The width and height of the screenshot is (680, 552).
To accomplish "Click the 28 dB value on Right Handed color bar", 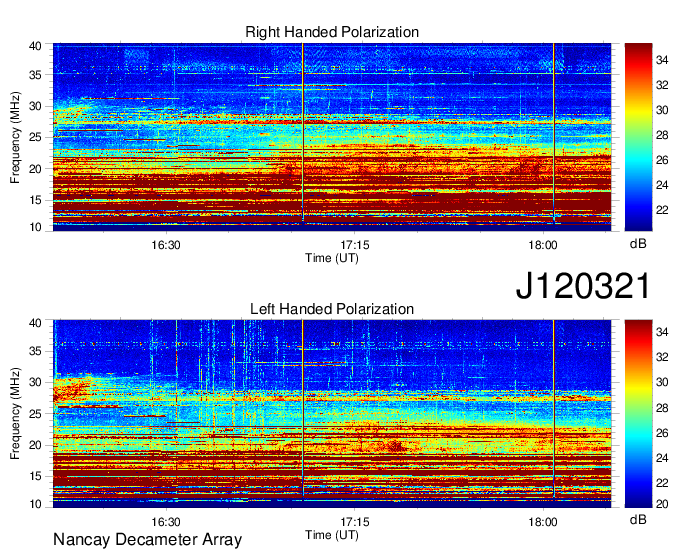I will [662, 135].
